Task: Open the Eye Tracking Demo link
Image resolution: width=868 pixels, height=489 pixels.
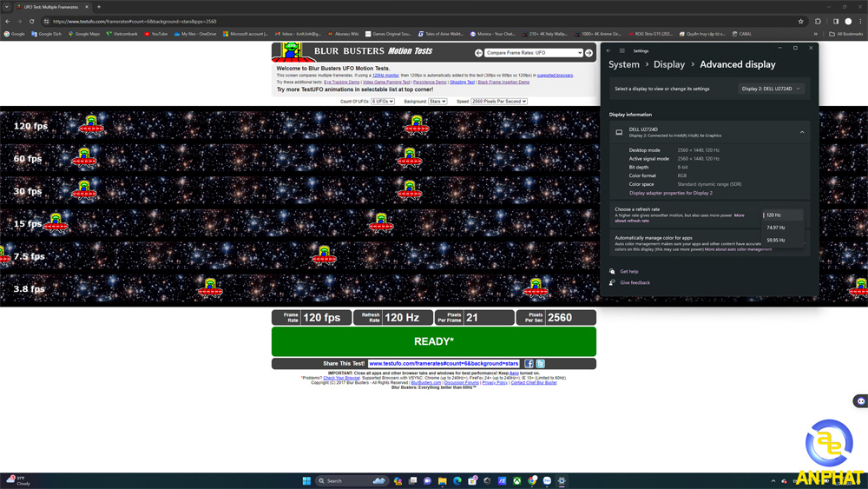Action: click(x=341, y=82)
